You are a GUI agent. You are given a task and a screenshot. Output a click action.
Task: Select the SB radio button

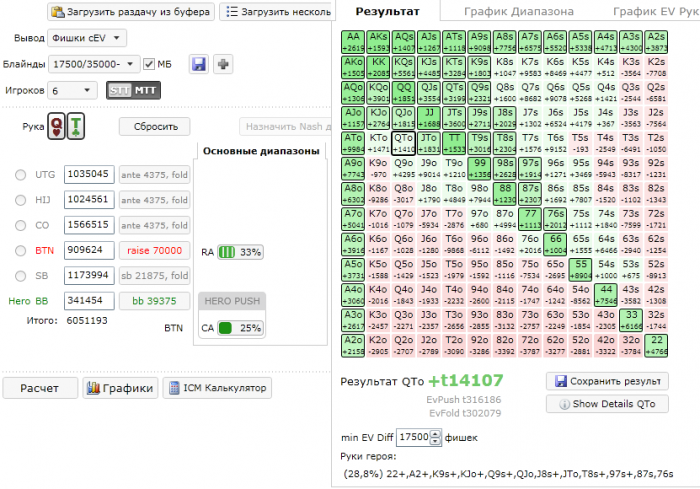(x=21, y=276)
